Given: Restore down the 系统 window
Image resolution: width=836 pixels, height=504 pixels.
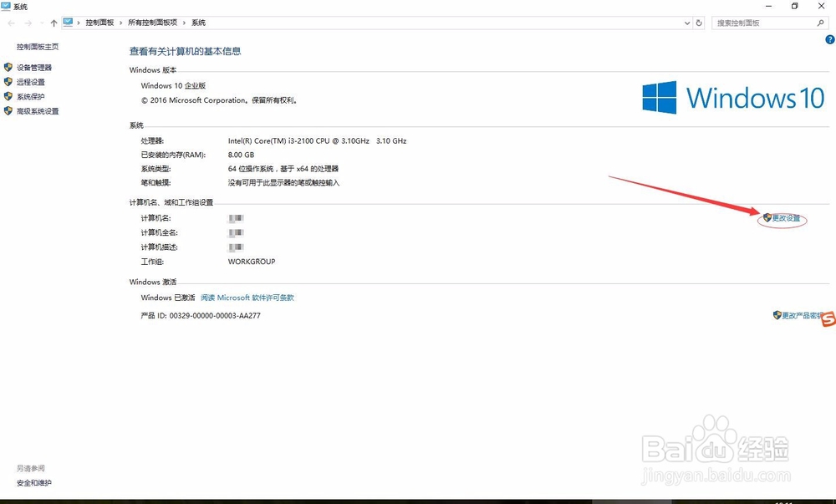Looking at the screenshot, I should (795, 7).
